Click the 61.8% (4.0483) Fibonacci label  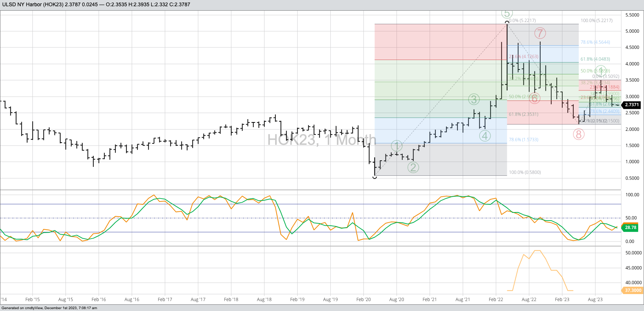(595, 59)
